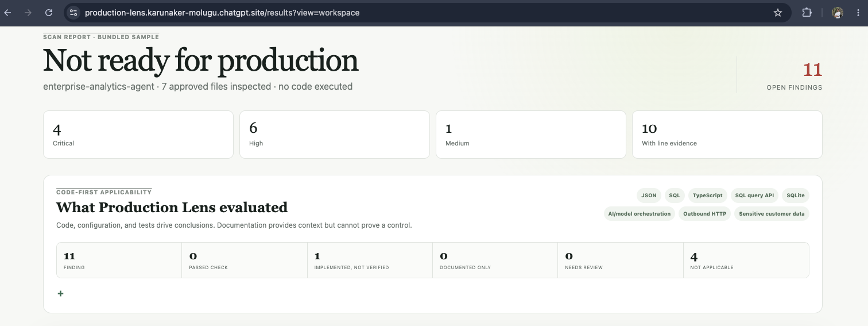Select the Sensitive customer data tag
Image resolution: width=868 pixels, height=326 pixels.
772,214
